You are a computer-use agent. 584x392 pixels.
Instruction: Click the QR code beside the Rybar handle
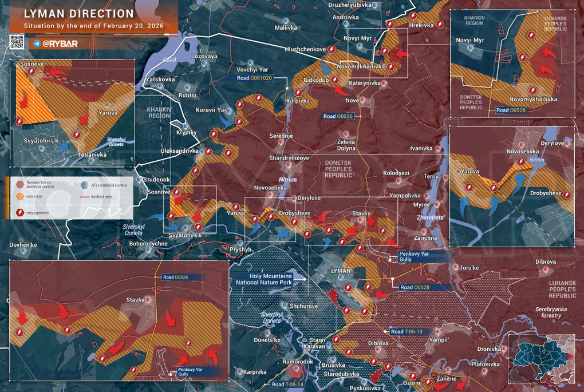(x=17, y=42)
